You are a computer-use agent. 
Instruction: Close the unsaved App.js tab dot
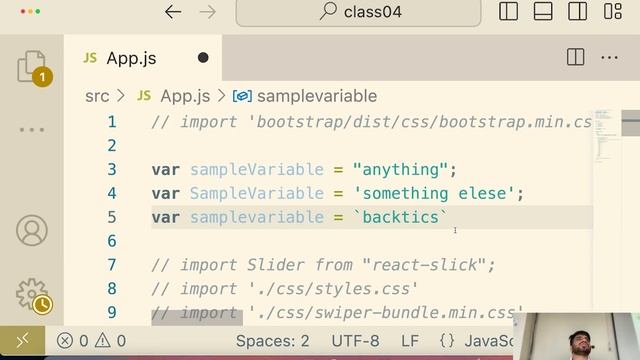pos(203,58)
